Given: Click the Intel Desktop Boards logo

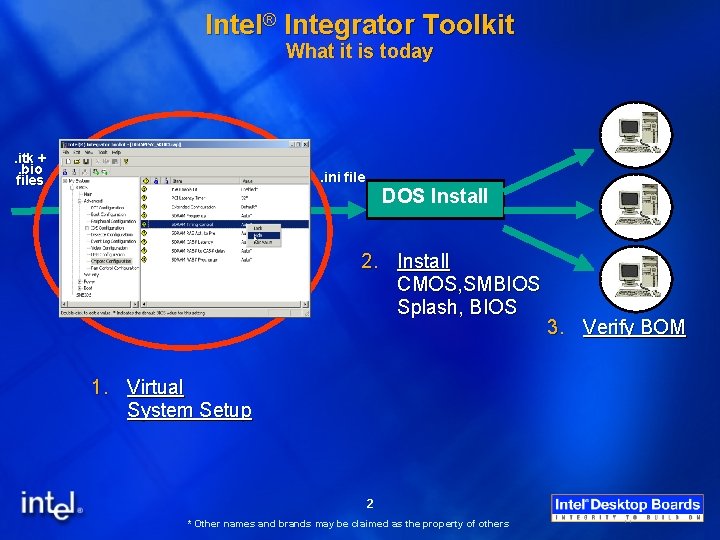Looking at the screenshot, I should [x=627, y=508].
